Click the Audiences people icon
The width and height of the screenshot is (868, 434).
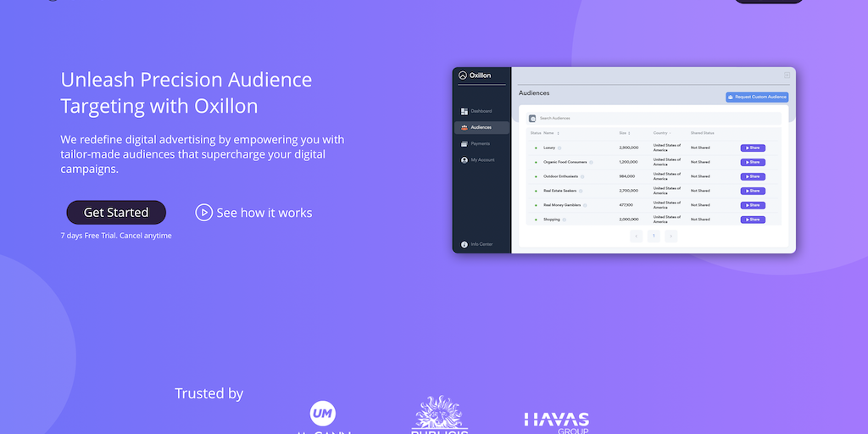[465, 127]
